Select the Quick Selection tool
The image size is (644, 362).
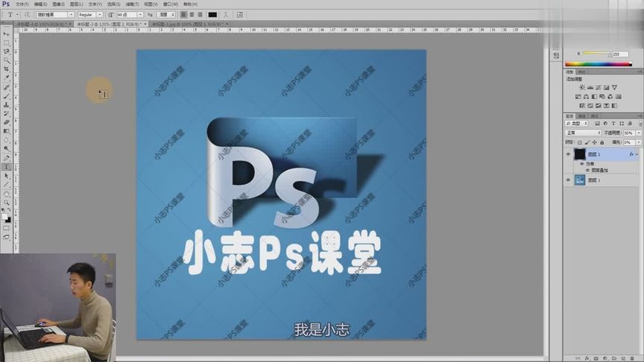point(6,60)
